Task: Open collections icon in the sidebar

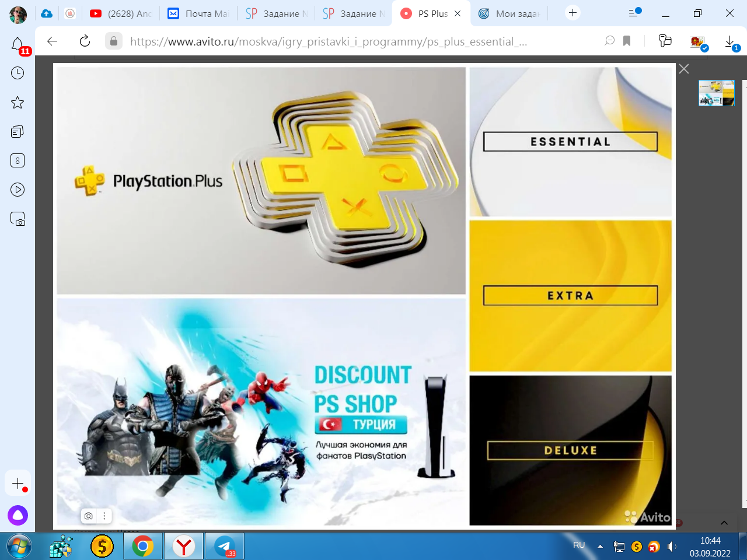Action: pos(18,131)
